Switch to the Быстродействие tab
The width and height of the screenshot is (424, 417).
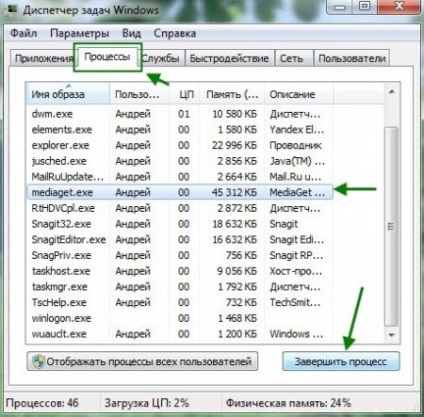pyautogui.click(x=229, y=58)
